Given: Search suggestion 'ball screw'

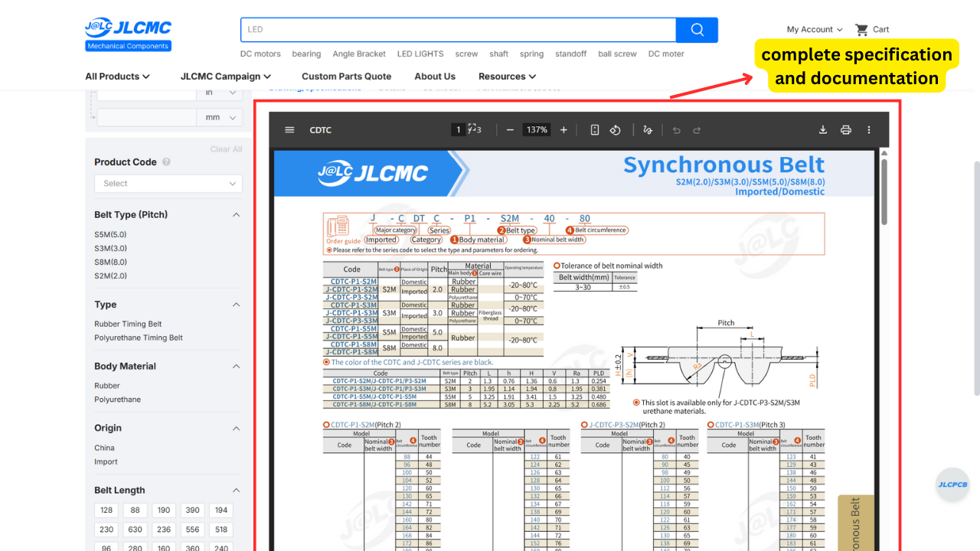Looking at the screenshot, I should 617,54.
